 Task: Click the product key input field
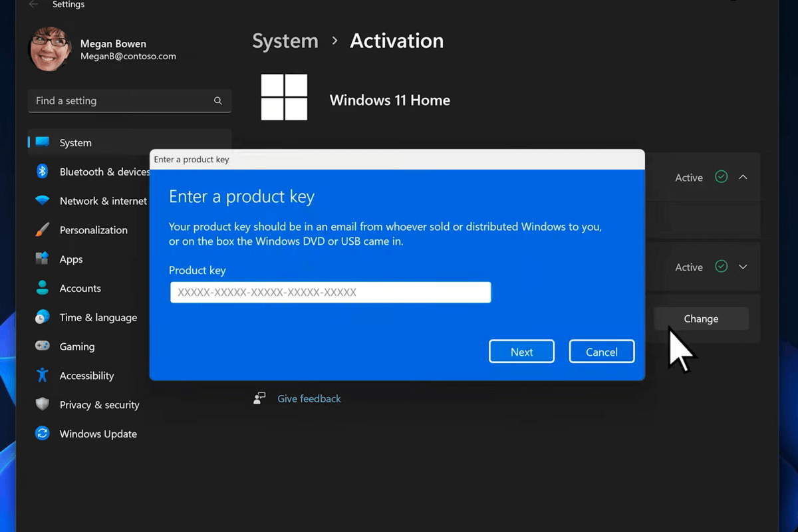click(x=331, y=292)
